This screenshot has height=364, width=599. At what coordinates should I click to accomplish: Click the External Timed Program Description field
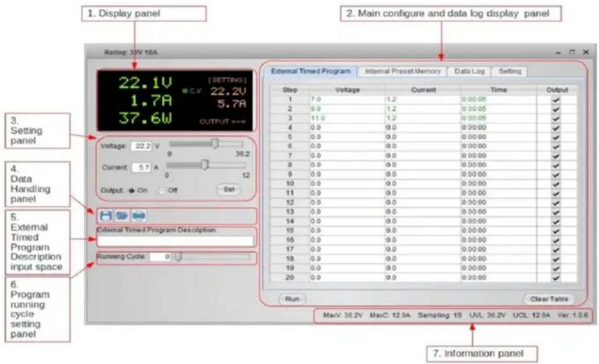(x=175, y=241)
